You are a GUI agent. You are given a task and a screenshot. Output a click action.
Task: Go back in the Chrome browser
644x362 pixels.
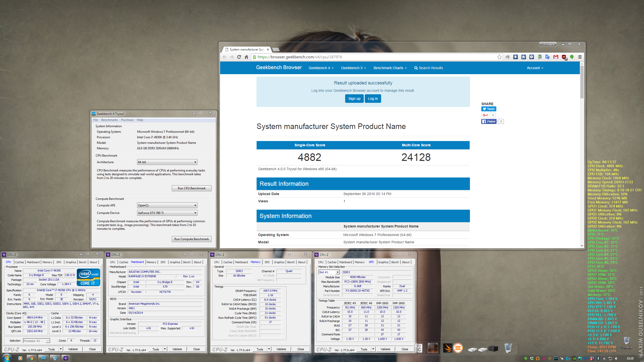[224, 57]
